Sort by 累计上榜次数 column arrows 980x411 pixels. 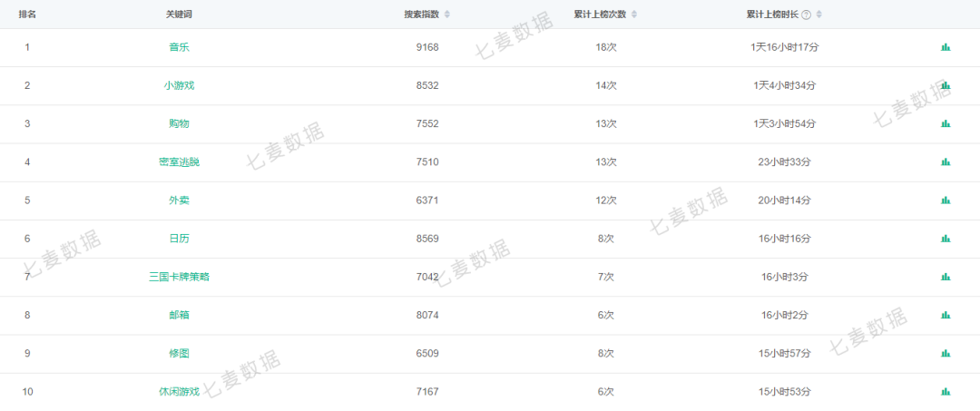(634, 15)
